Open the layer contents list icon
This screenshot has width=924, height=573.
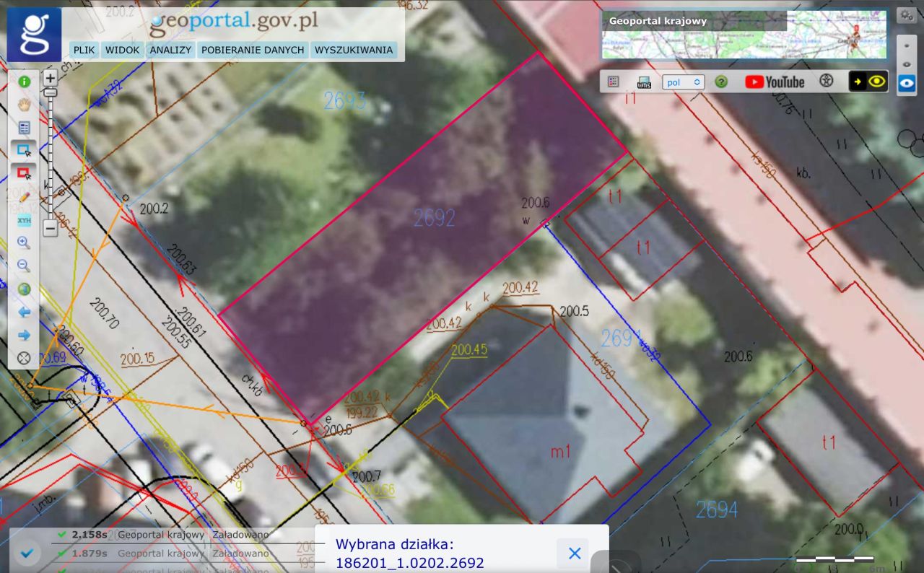[x=613, y=82]
